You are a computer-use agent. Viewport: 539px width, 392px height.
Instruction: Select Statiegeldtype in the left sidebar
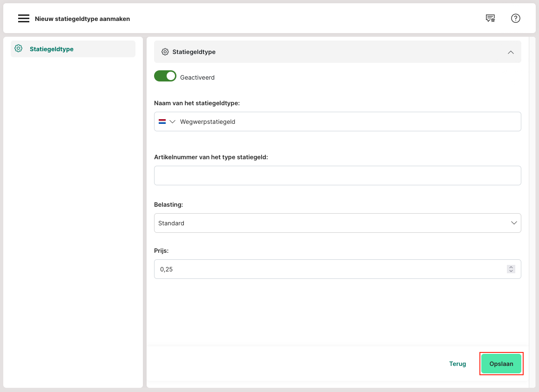point(51,49)
